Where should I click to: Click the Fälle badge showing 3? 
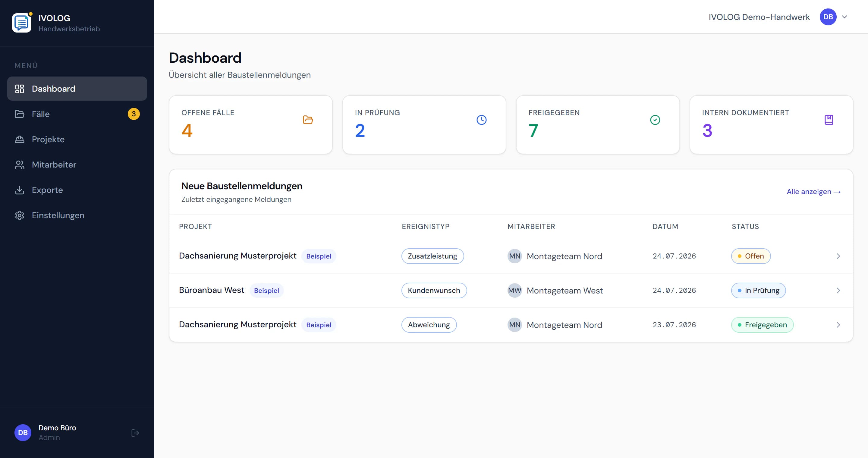(134, 114)
